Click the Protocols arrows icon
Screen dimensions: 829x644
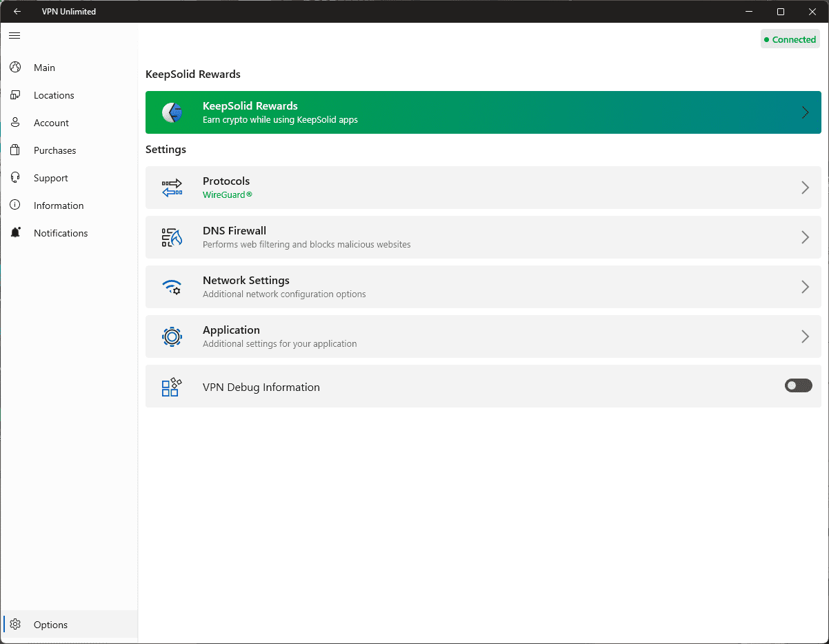tap(172, 188)
